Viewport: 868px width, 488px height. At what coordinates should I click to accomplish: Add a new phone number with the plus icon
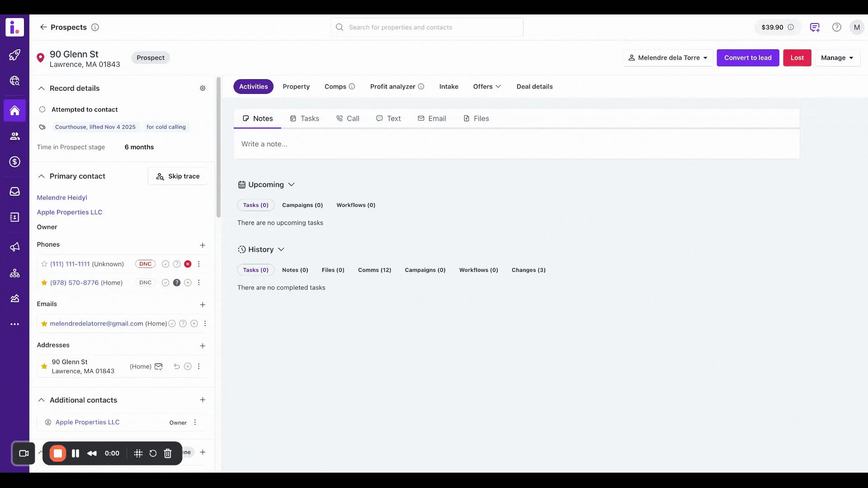click(x=203, y=245)
